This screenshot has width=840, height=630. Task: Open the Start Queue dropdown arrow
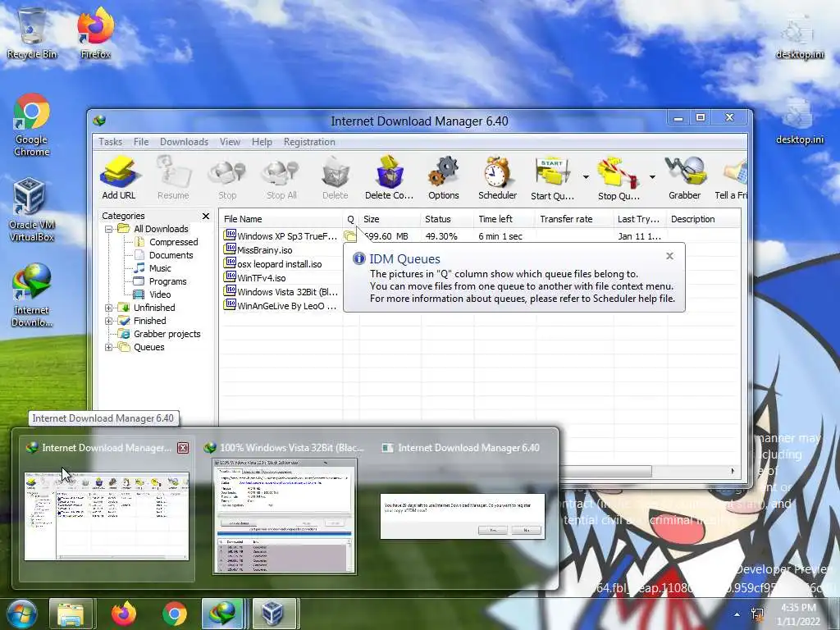pos(586,177)
